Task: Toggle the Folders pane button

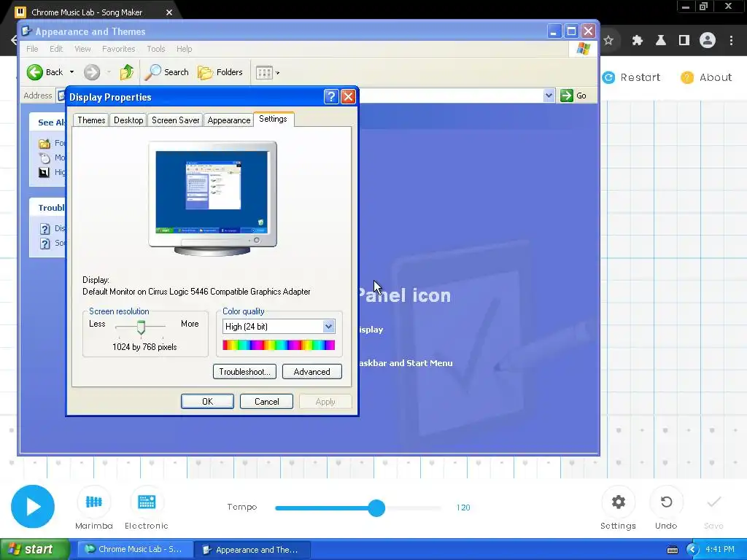Action: pyautogui.click(x=220, y=72)
